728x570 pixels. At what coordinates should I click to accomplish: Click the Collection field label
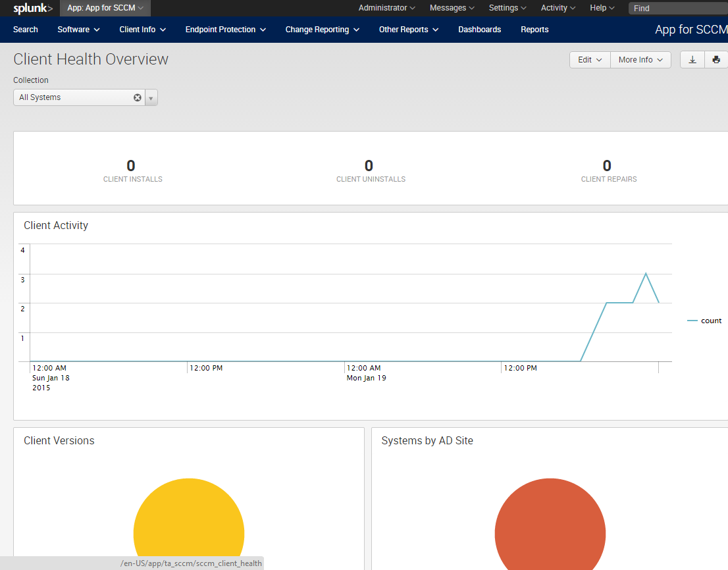(31, 80)
